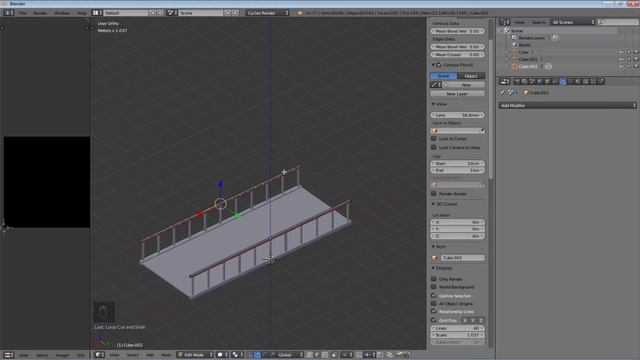Open the Scene selector field in header

tap(200, 13)
